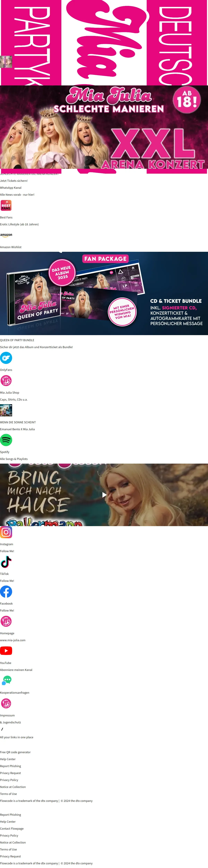Screen dimensions: 208x868
Task: Click www.mia-julia.com text
Action: point(13,640)
